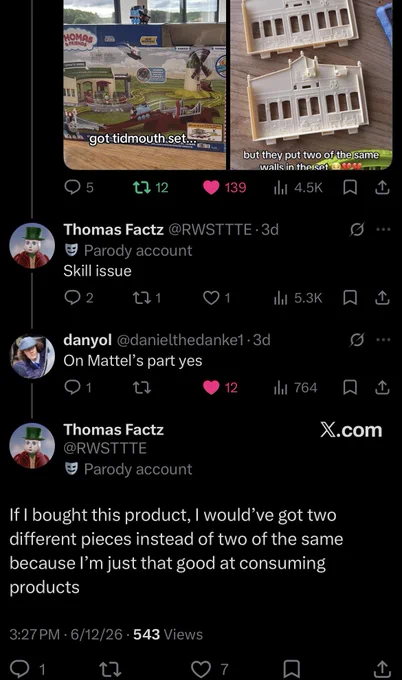Open replies on the tidmouth set post
Viewport: 402px width, 680px height.
click(78, 187)
